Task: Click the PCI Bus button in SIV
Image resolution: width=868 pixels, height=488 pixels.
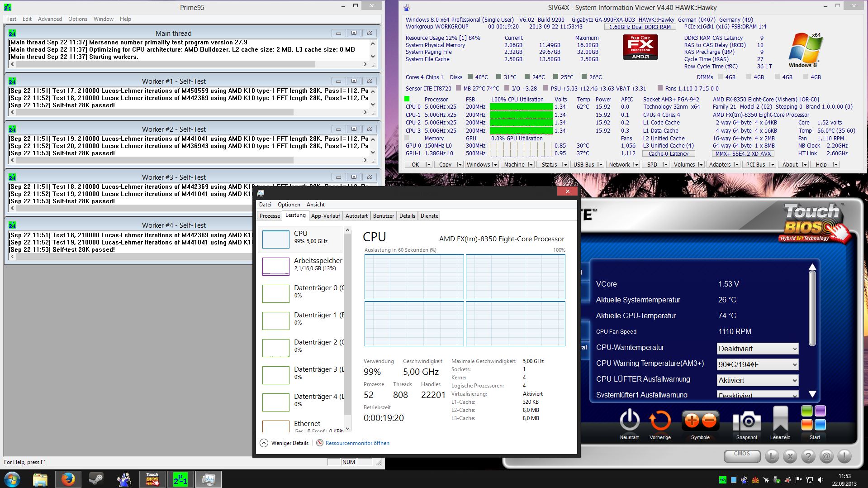Action: 755,164
